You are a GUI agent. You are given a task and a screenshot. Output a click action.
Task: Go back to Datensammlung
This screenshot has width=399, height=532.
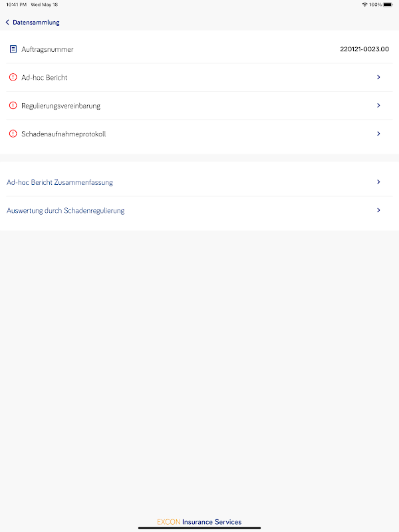point(36,23)
